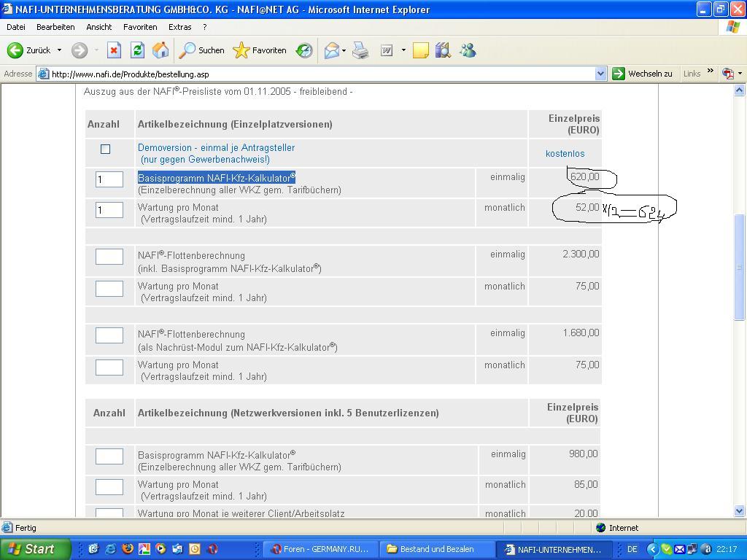
Task: Click the page vertical scrollbar thumb
Action: 740,267
